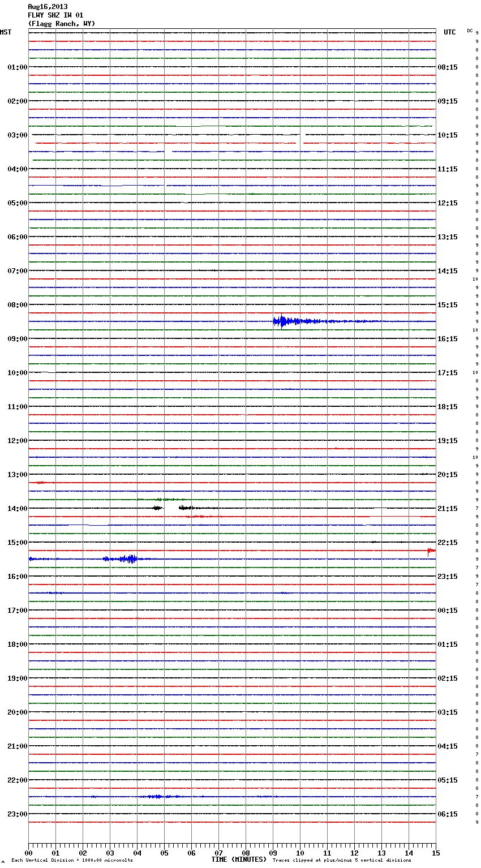Click the 09 minute tick label on bottom axis
Viewport: 481px width, 868px height.
click(273, 853)
